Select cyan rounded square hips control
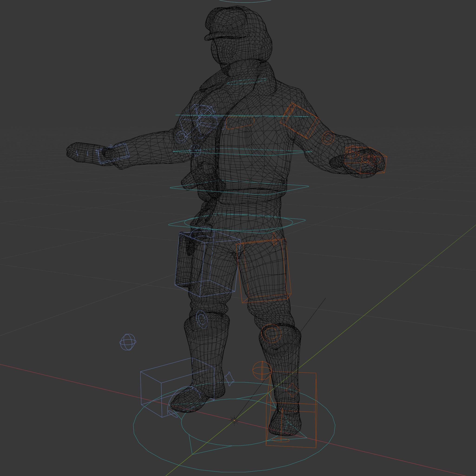Screen dimensions: 476x476 (x=237, y=223)
